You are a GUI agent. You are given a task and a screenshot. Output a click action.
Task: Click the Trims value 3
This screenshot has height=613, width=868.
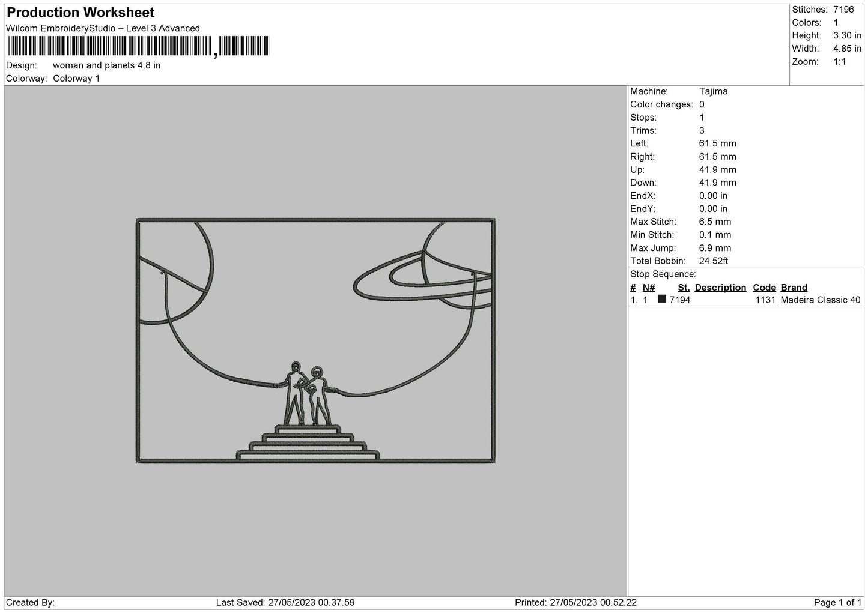(x=702, y=130)
